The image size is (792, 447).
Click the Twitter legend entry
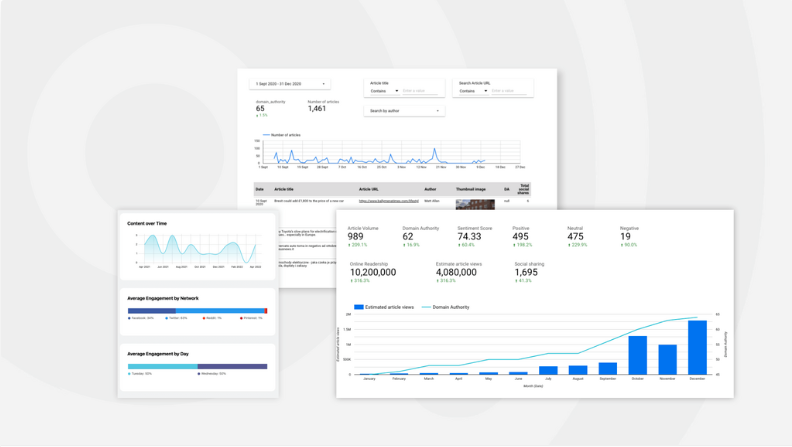coord(176,318)
